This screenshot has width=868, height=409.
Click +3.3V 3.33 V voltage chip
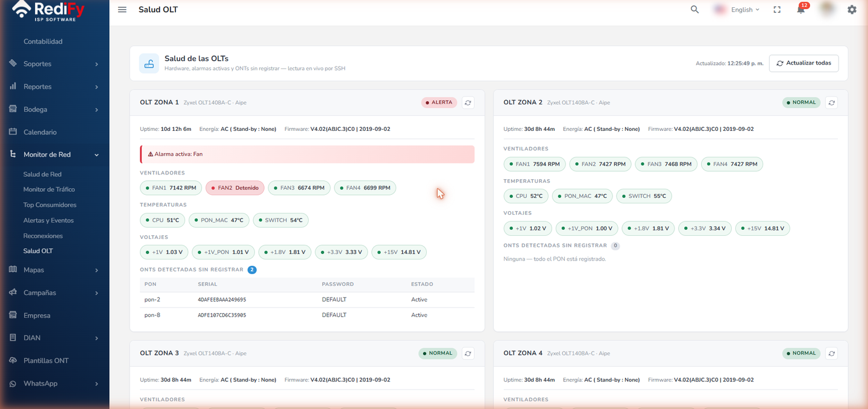coord(341,252)
